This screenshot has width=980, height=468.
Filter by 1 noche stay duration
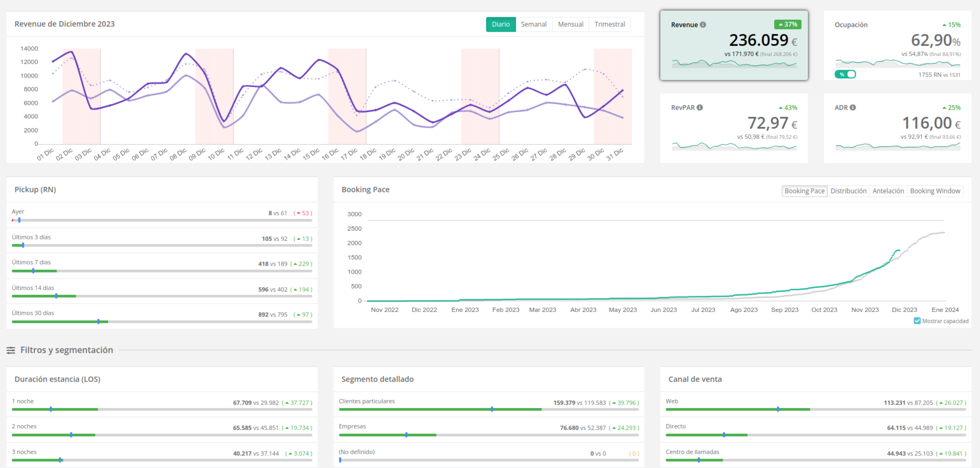[162, 404]
